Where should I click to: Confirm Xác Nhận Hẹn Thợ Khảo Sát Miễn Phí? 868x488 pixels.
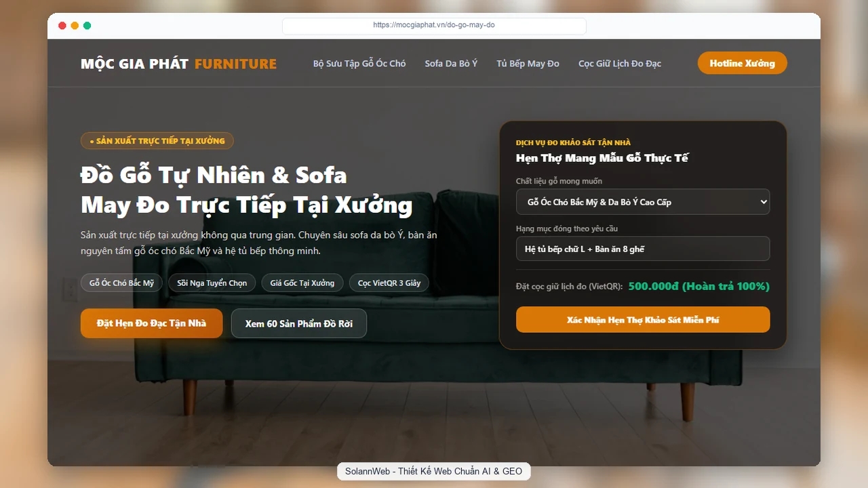tap(643, 319)
